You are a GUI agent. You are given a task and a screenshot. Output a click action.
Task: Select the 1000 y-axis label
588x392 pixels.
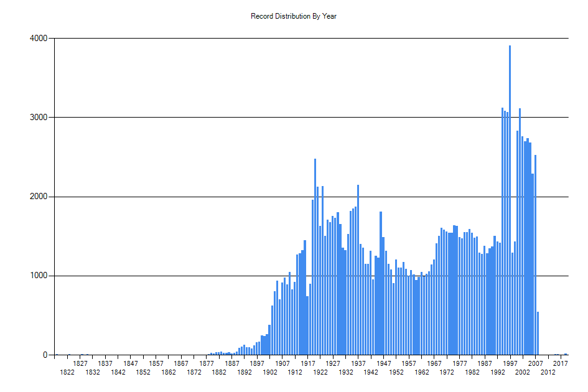[39, 276]
